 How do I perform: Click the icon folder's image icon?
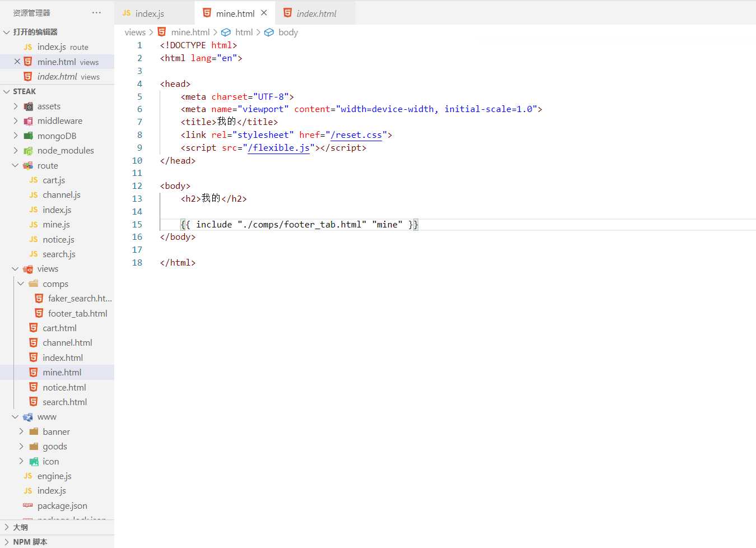click(34, 461)
